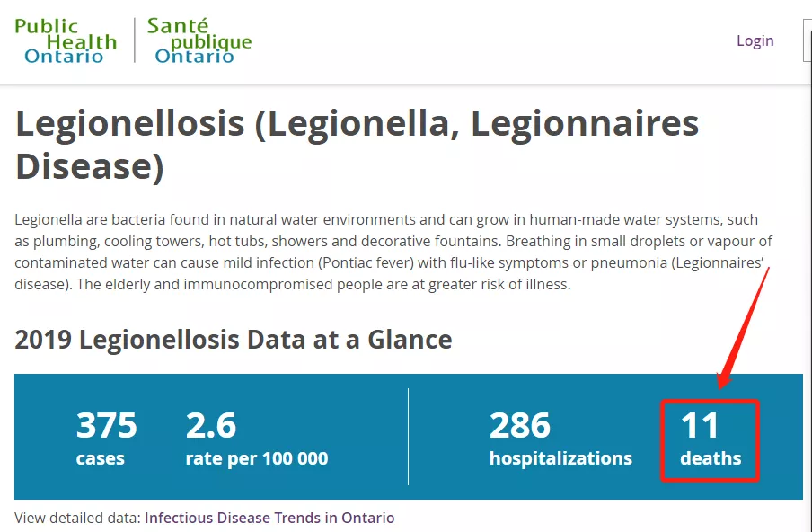Click the partially visible box beside Login
Viewport: 812px width, 532px height.
(x=808, y=40)
